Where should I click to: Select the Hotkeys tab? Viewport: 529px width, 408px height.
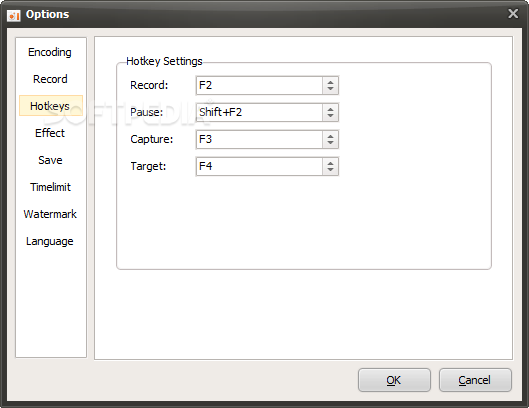(51, 106)
